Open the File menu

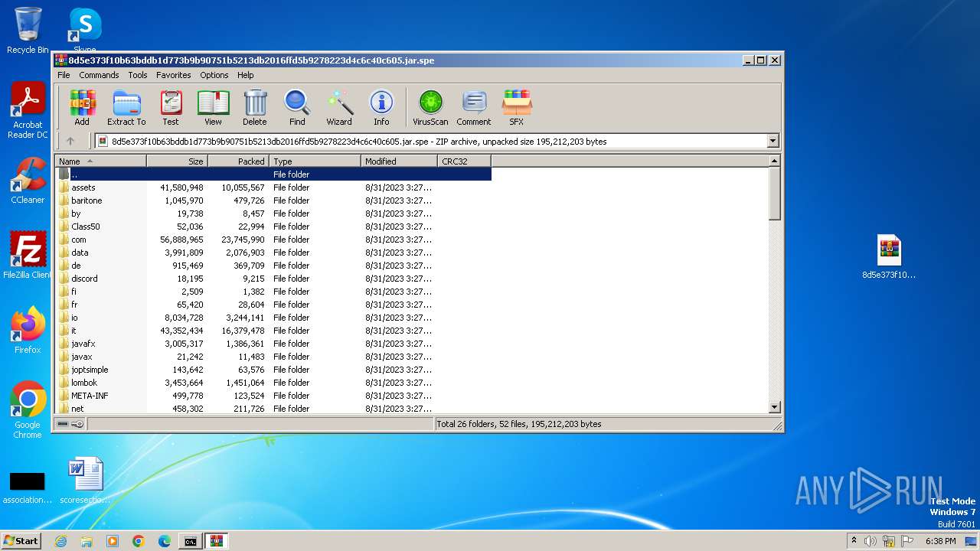coord(64,75)
